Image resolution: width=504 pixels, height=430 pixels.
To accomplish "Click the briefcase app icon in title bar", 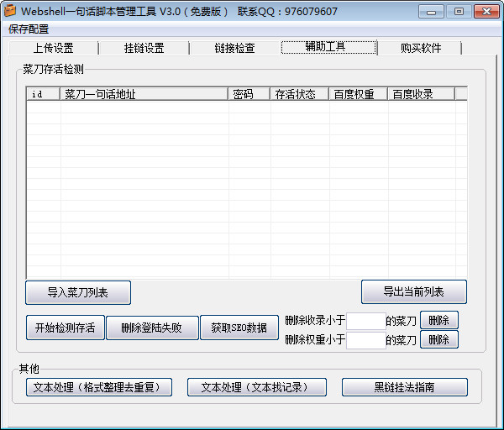I will pyautogui.click(x=9, y=11).
